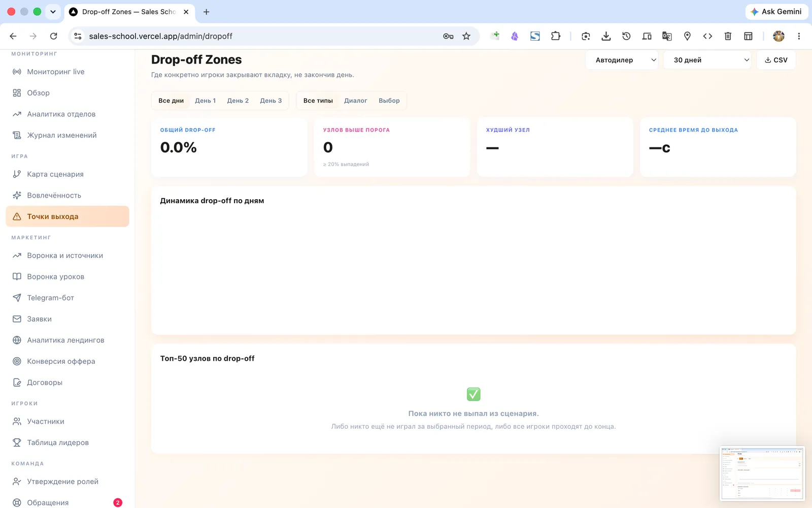
Task: Go to Аналитика отделов page
Action: [x=67, y=114]
